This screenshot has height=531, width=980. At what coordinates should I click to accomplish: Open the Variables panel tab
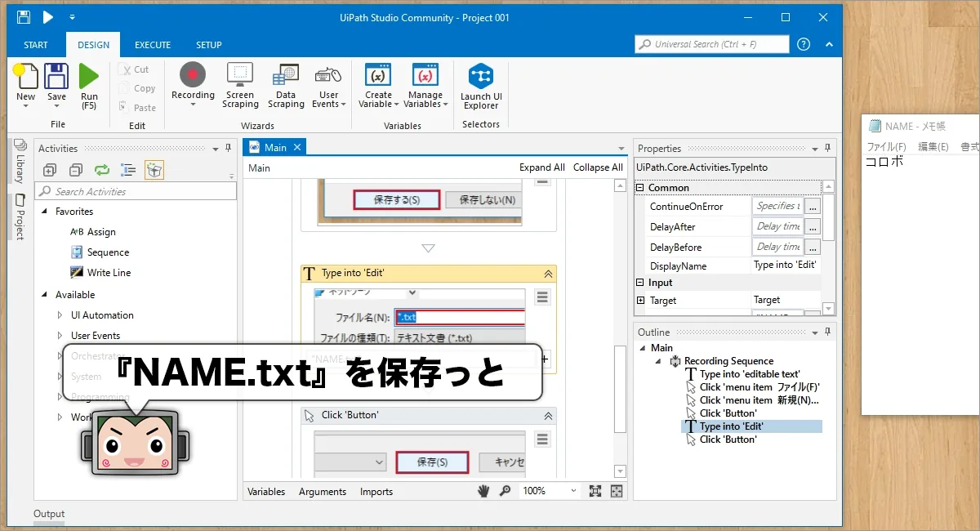tap(266, 492)
